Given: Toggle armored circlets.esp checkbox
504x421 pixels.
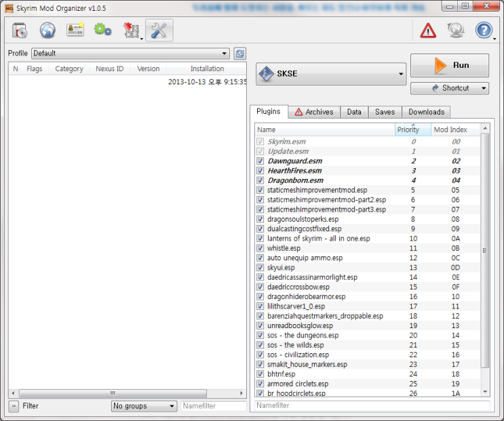Looking at the screenshot, I should click(260, 384).
